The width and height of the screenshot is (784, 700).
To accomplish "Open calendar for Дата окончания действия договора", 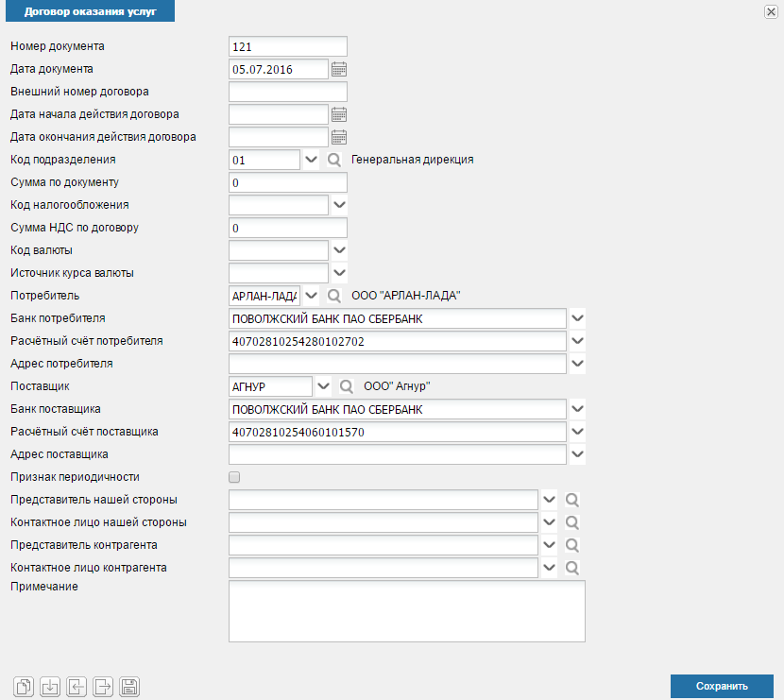I will click(x=339, y=137).
